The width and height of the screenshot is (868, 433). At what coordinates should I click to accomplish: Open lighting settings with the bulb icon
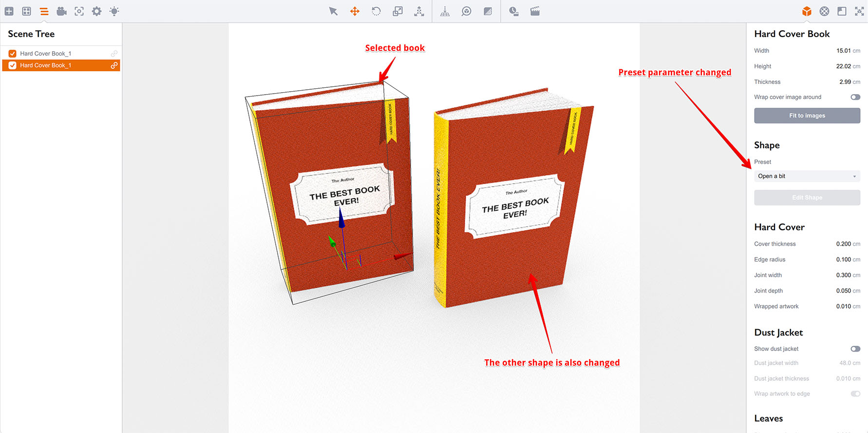click(114, 11)
